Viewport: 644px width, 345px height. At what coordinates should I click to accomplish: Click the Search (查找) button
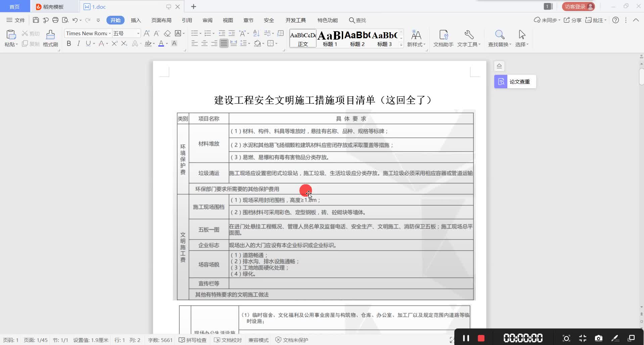click(357, 20)
